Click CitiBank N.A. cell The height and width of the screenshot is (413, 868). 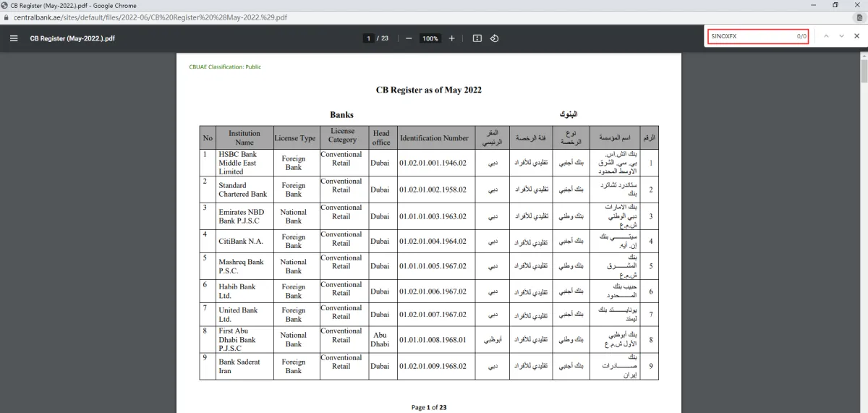(x=244, y=241)
